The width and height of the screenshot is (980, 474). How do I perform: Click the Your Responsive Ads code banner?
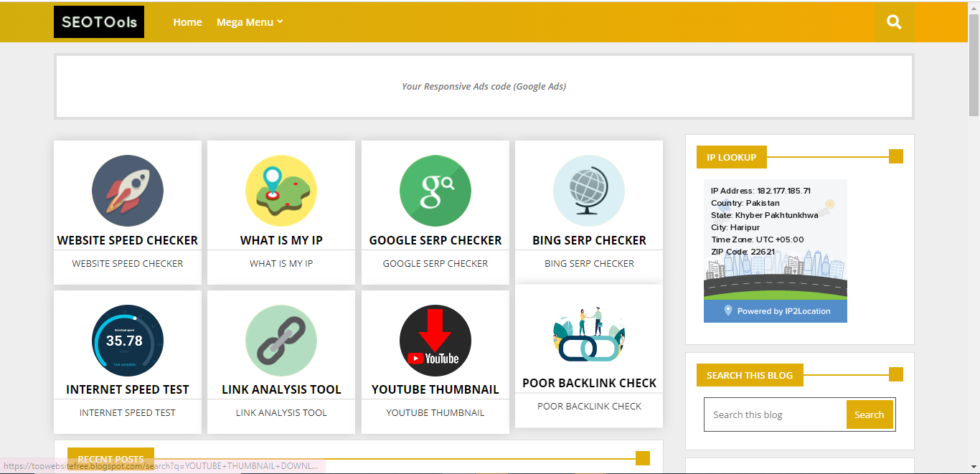[x=484, y=86]
